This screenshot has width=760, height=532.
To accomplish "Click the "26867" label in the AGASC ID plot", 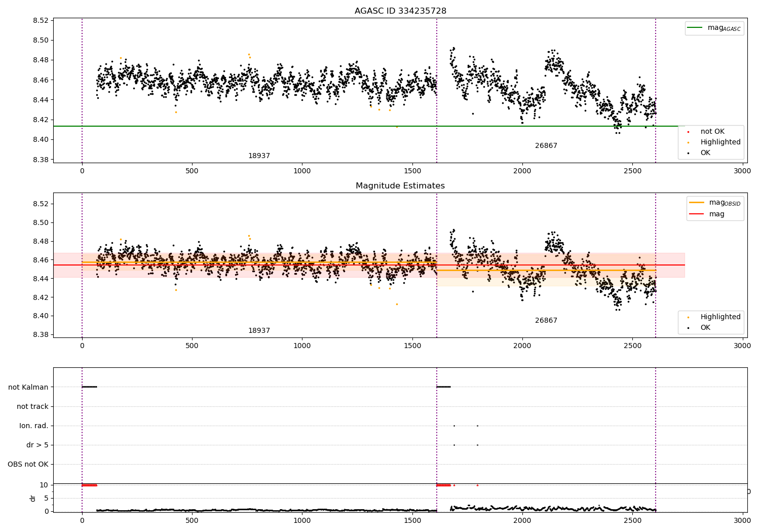I will pos(546,146).
